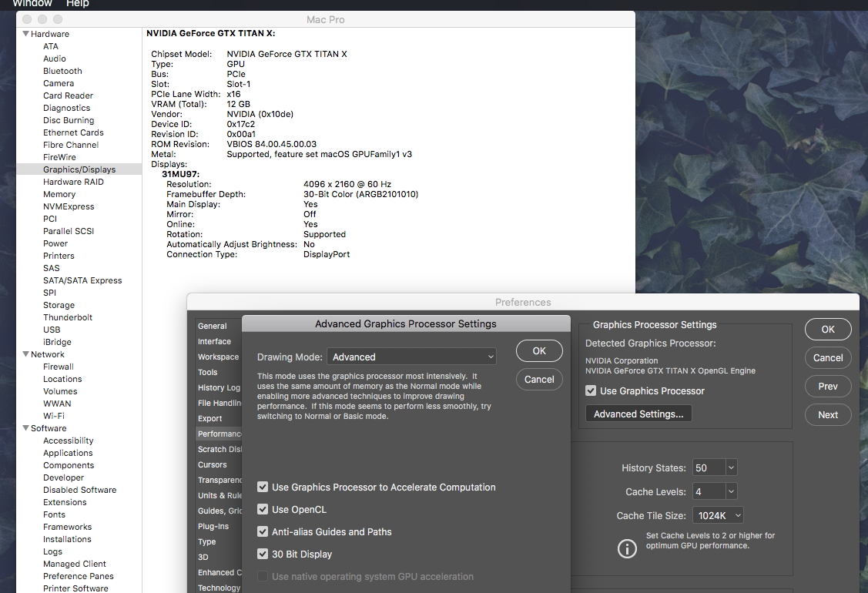Select Ethernet Cards in sidebar
Screen dimensions: 868x593
[x=74, y=132]
